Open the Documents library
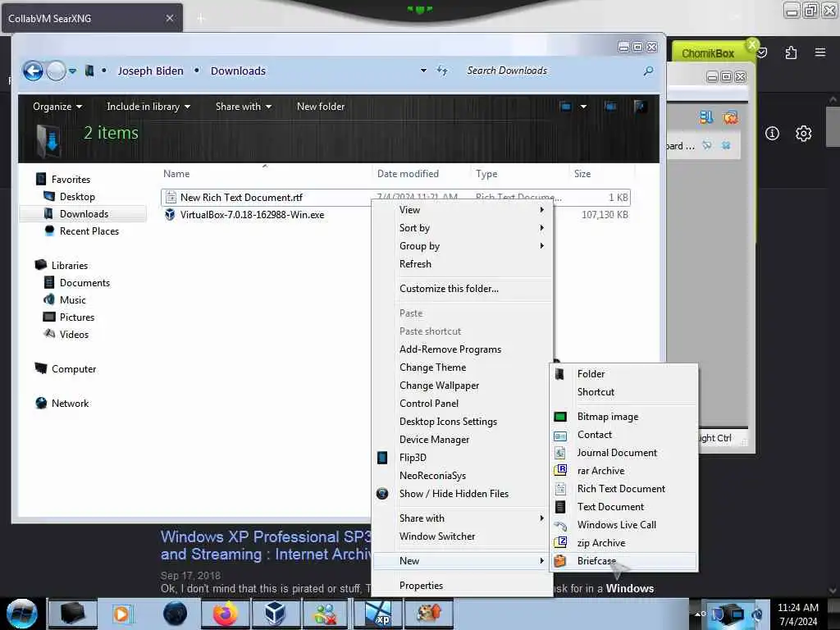840x630 pixels. click(84, 283)
